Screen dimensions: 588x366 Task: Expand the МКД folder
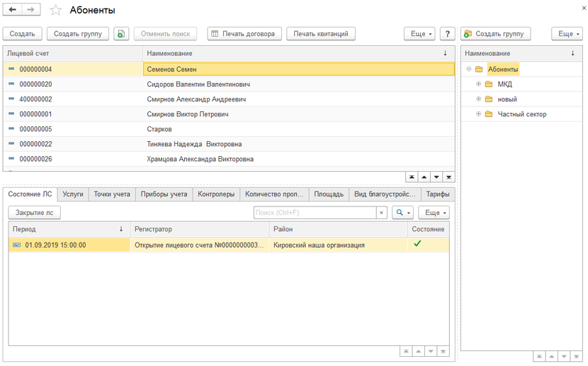tap(479, 84)
